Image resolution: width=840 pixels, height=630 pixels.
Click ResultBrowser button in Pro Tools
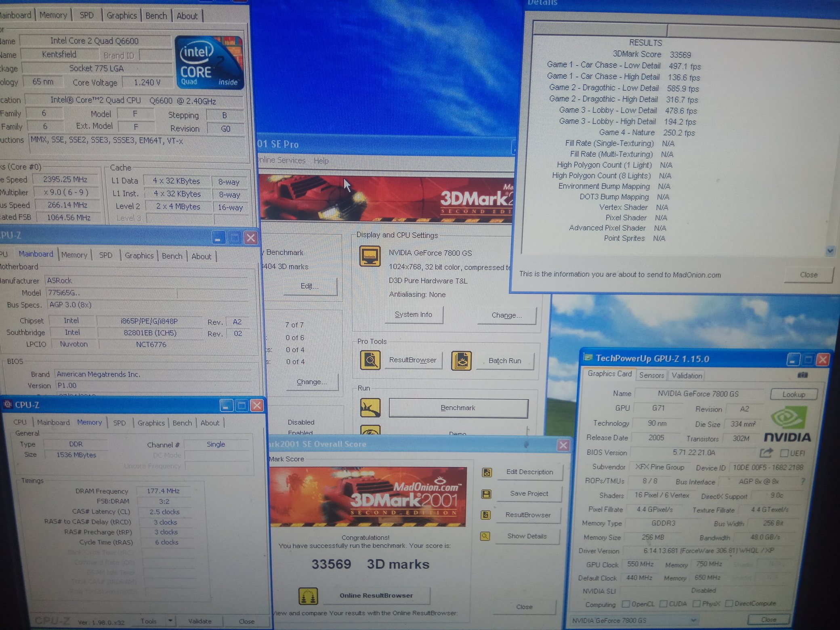413,360
